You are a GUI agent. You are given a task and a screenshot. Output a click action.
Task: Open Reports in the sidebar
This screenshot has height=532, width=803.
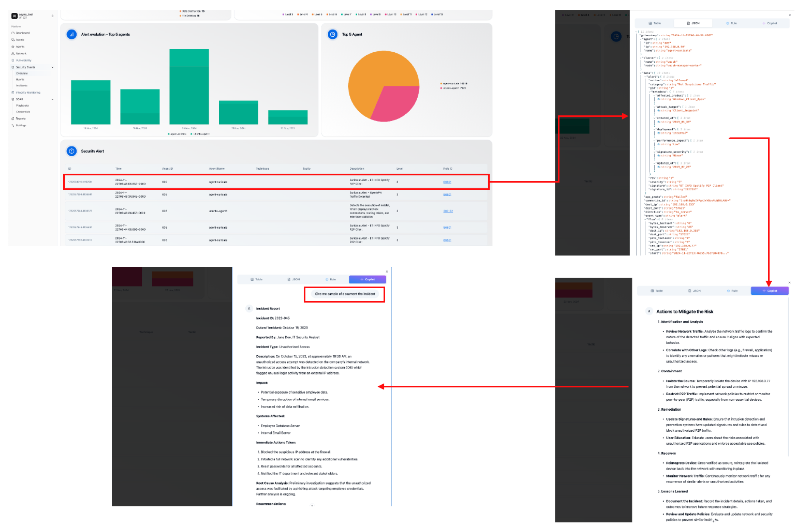click(x=20, y=119)
